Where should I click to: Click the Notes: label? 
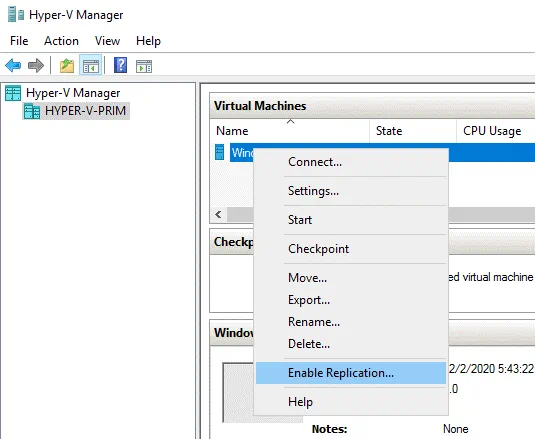pos(329,429)
